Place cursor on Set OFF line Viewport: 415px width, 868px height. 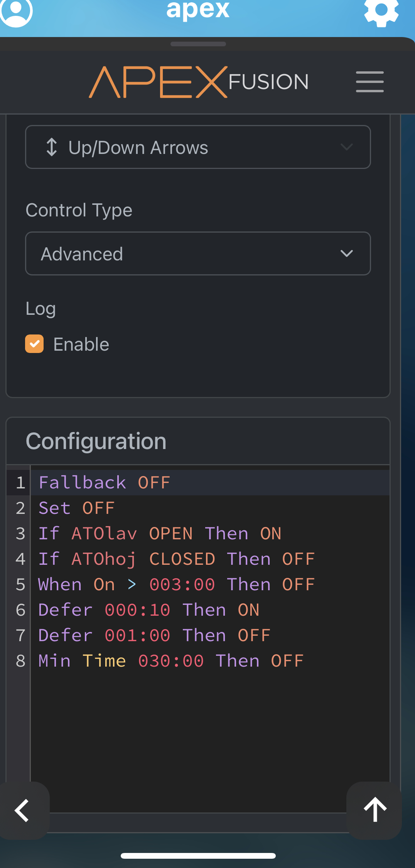[x=76, y=508]
